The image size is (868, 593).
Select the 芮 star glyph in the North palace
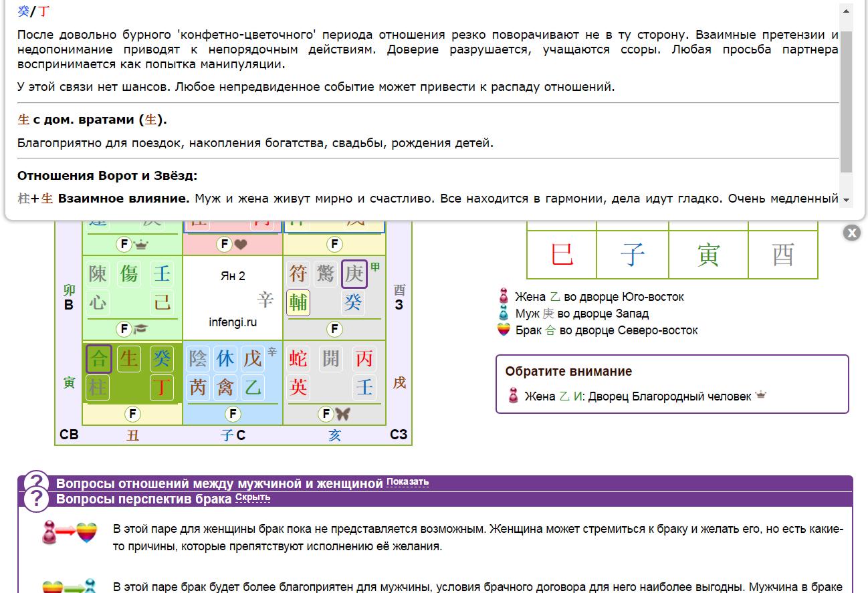[x=198, y=388]
